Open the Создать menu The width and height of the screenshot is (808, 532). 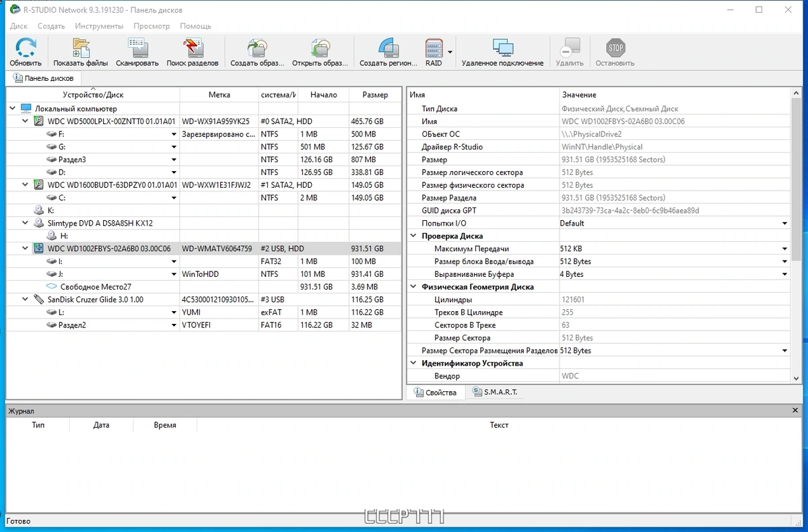click(x=51, y=26)
